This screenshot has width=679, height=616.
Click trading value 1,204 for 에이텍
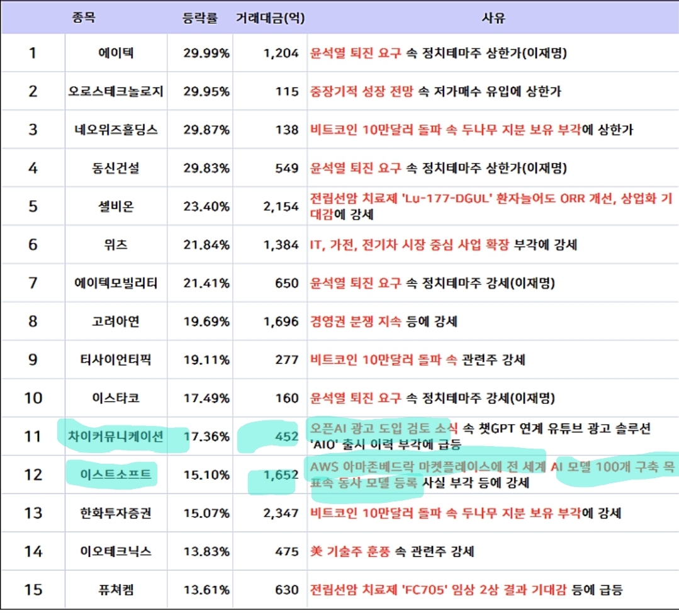tap(281, 53)
